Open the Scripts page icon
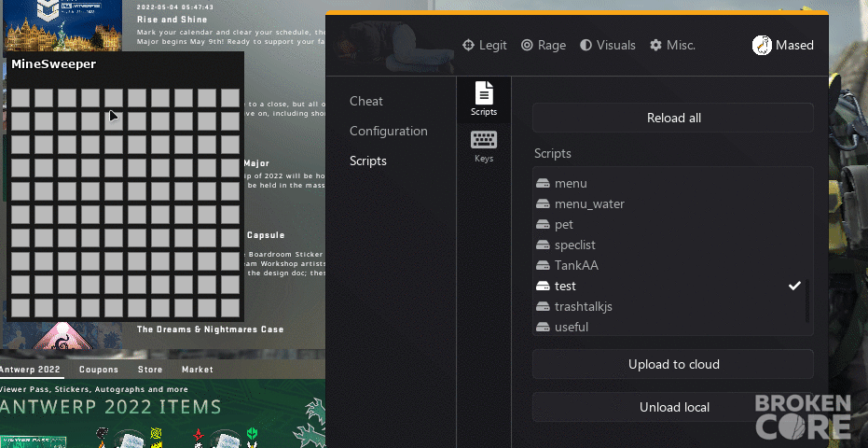The height and width of the screenshot is (448, 868). coord(484,93)
